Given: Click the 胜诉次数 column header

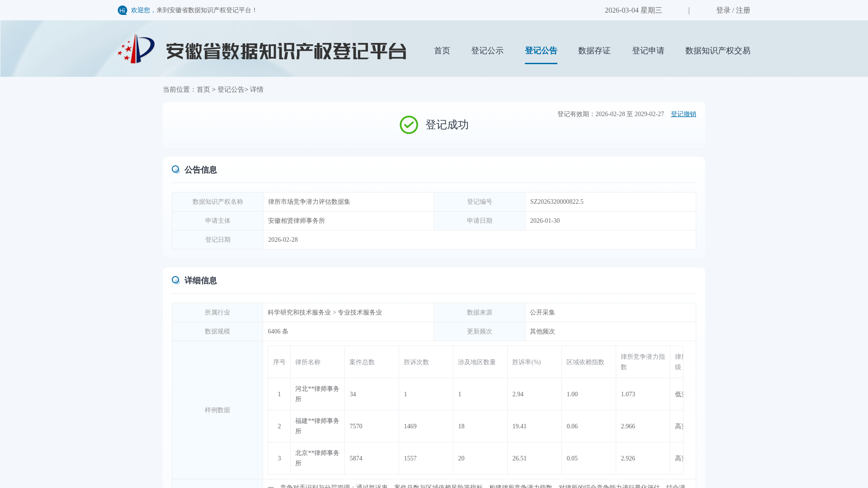Looking at the screenshot, I should click(x=426, y=362).
